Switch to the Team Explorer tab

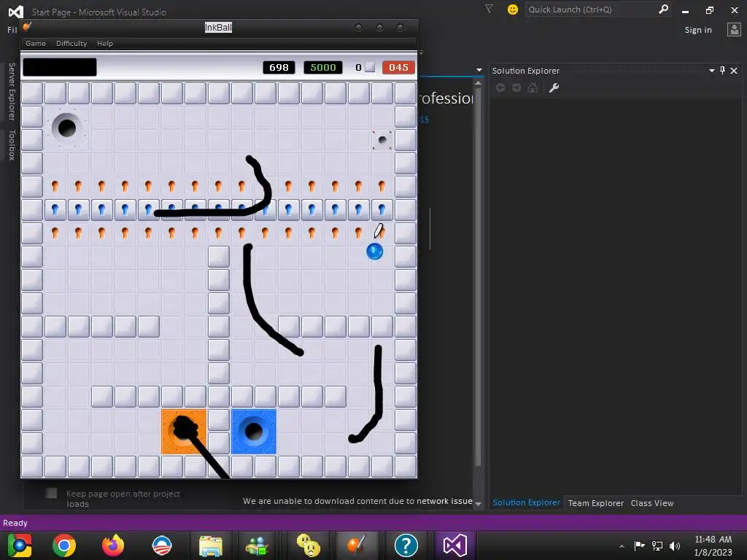(595, 503)
